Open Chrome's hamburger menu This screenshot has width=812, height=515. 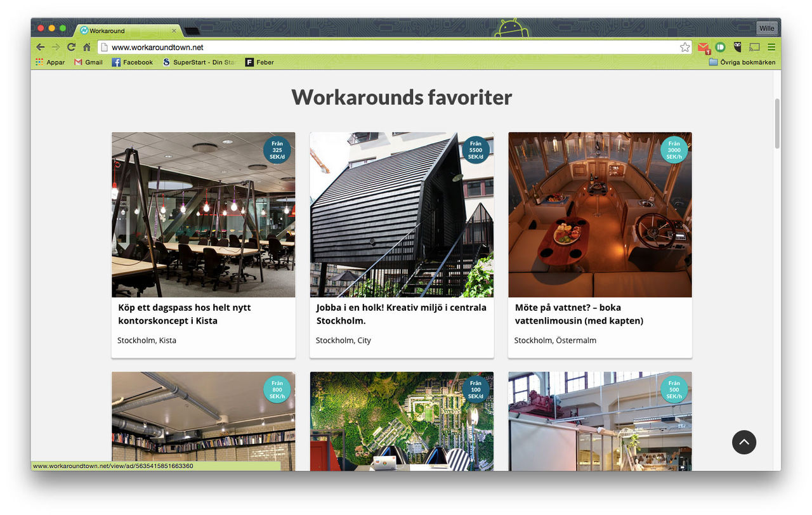(771, 47)
